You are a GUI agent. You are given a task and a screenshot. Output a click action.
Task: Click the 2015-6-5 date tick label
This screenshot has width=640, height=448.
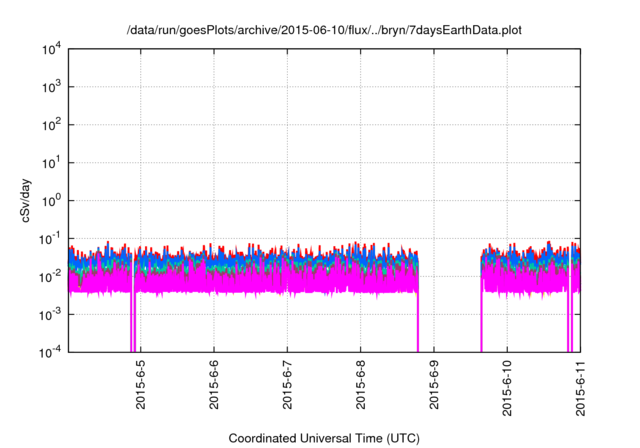coord(140,385)
